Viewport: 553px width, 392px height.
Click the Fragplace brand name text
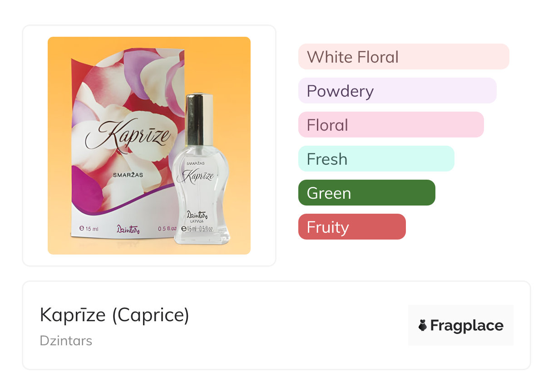(467, 325)
